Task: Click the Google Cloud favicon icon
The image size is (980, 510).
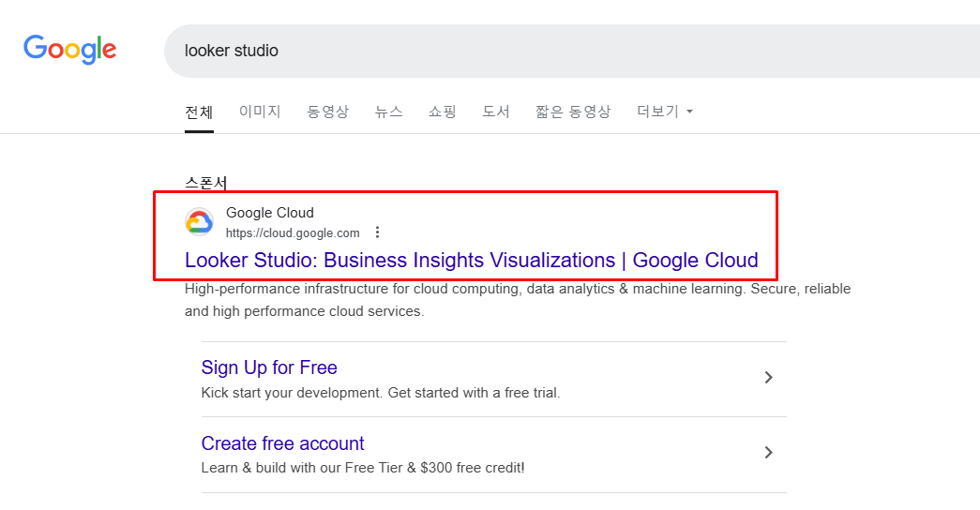Action: pos(200,222)
